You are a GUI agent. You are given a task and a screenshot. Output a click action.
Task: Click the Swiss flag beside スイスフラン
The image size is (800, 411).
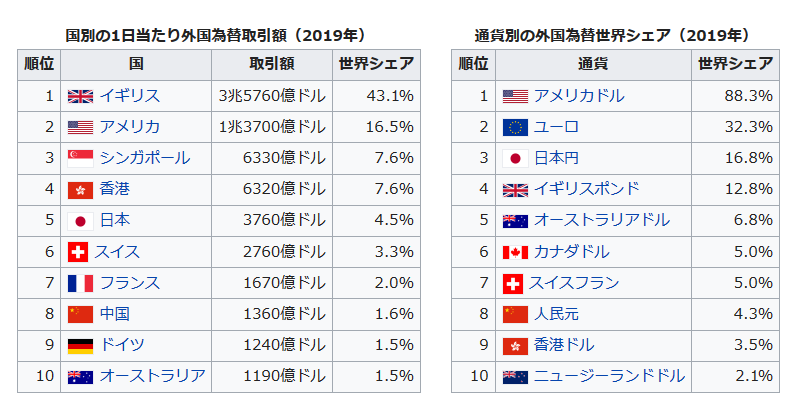[x=513, y=283]
